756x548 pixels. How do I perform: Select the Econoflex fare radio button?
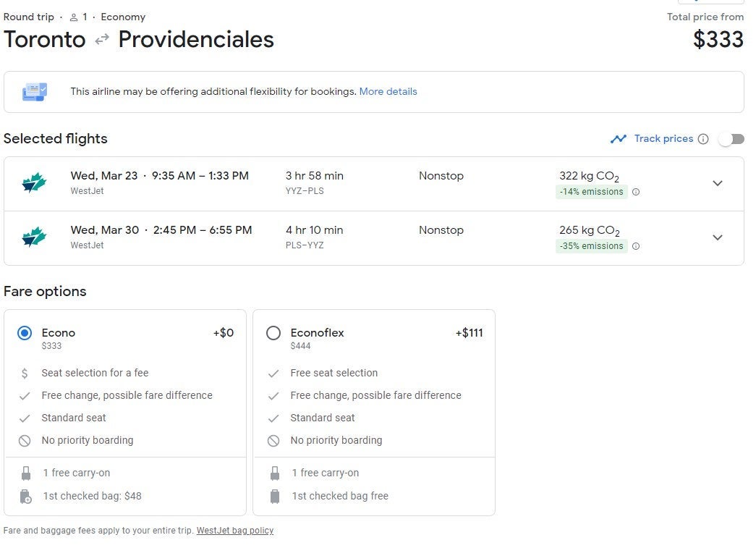(273, 333)
